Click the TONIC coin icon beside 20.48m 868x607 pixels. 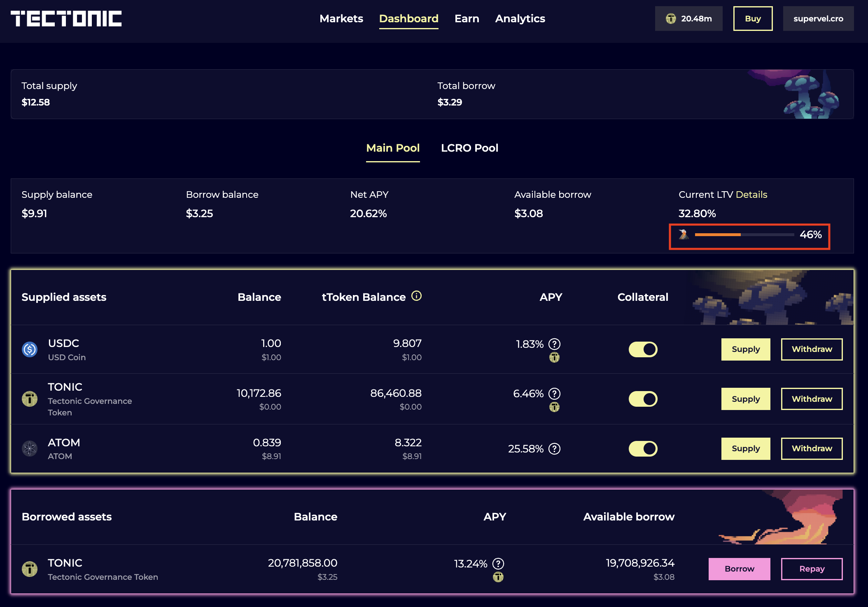click(671, 19)
